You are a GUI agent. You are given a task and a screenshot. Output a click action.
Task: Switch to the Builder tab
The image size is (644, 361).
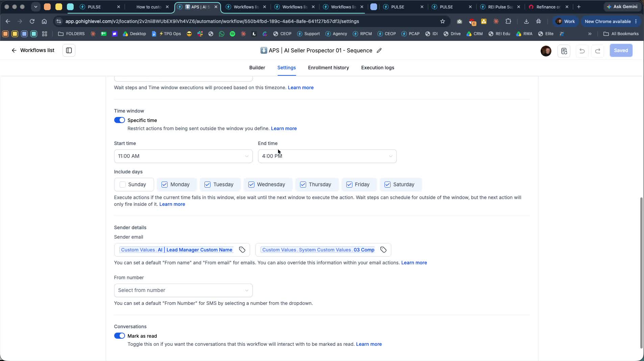click(x=257, y=68)
